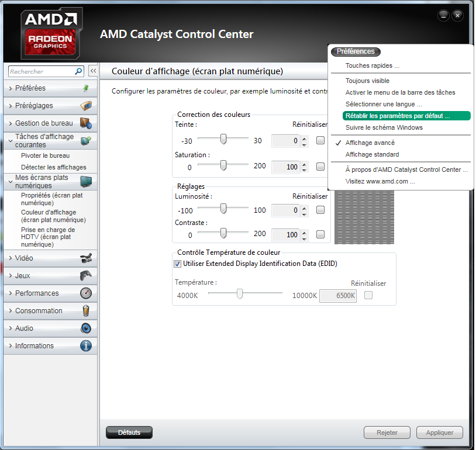The width and height of the screenshot is (476, 450).
Task: Click the Rejeter button
Action: (387, 432)
